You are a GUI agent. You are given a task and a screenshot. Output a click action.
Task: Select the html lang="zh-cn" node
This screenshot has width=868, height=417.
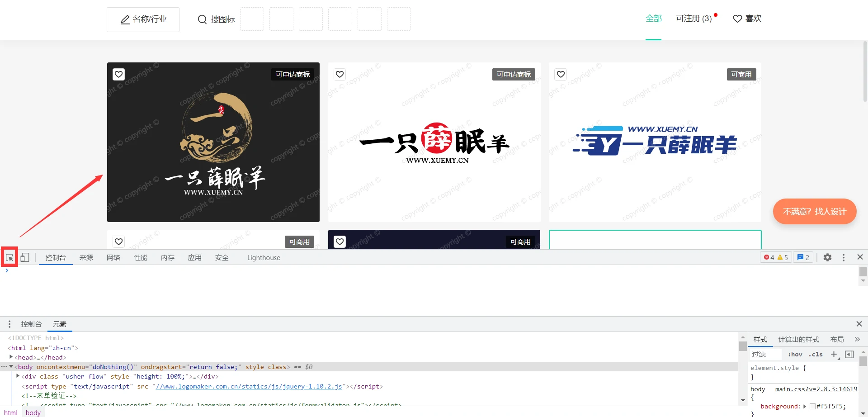pyautogui.click(x=43, y=348)
